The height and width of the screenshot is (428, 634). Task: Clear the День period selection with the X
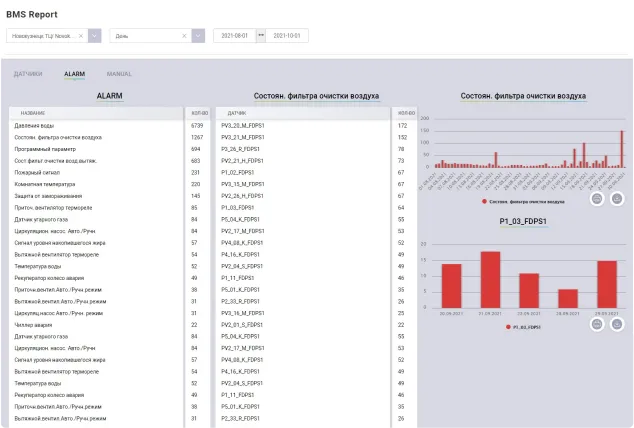(184, 35)
